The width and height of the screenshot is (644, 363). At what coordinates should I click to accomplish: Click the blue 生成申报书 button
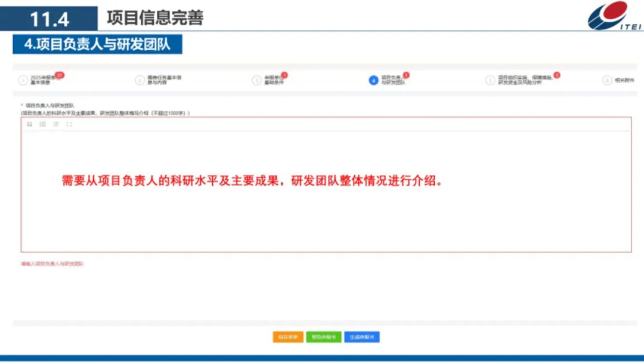pyautogui.click(x=361, y=336)
